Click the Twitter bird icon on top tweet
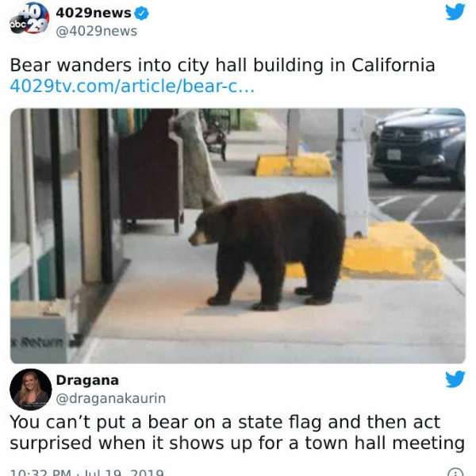This screenshot has width=476, height=476. (455, 12)
